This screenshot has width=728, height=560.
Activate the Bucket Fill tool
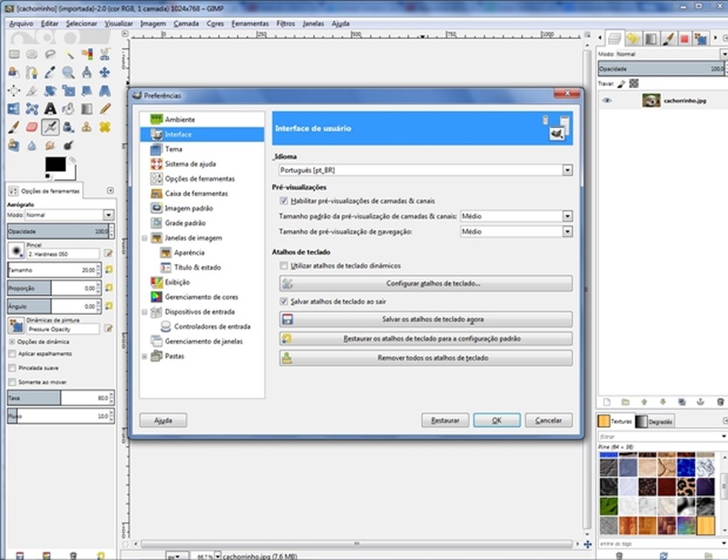coord(68,109)
